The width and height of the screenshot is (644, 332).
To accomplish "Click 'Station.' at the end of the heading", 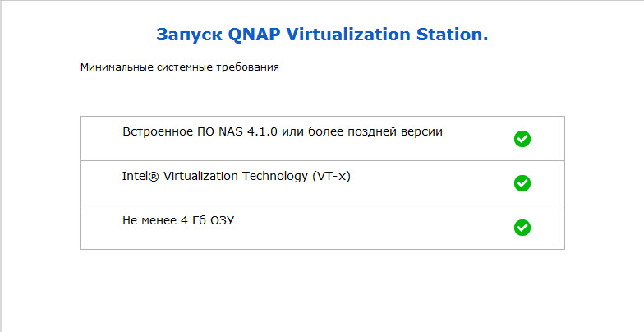I will (x=452, y=35).
